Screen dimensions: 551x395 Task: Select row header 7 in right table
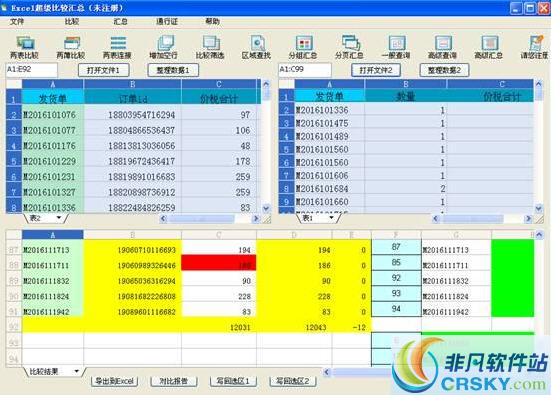pos(286,175)
